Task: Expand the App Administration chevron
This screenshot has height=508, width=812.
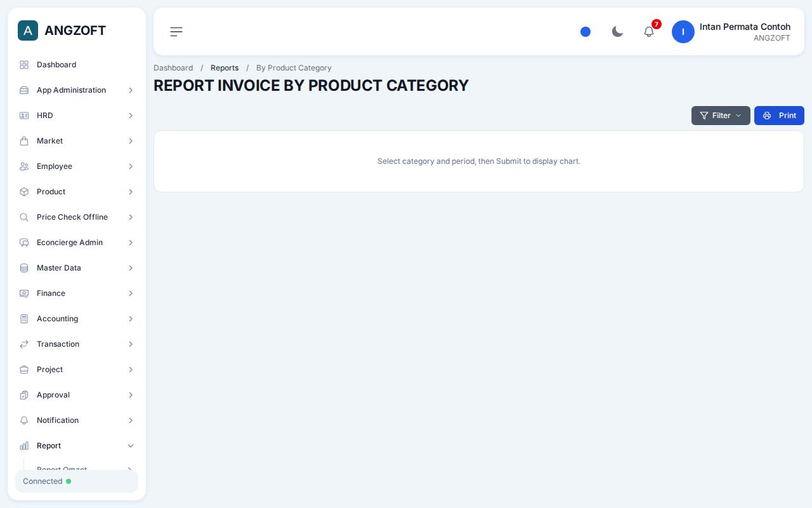Action: pos(131,90)
